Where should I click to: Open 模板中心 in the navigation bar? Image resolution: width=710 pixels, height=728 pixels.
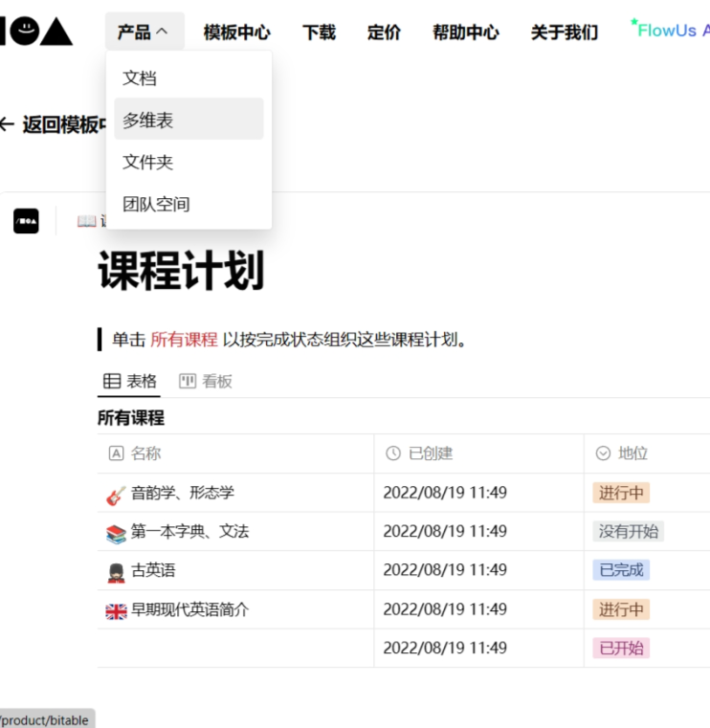[236, 32]
